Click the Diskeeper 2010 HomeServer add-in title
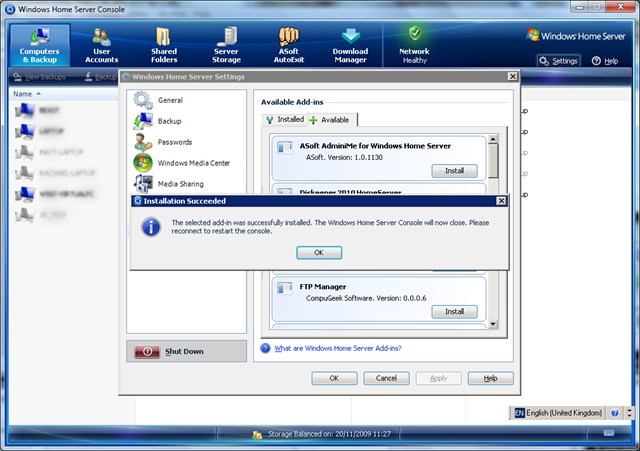The width and height of the screenshot is (640, 451). coord(350,192)
